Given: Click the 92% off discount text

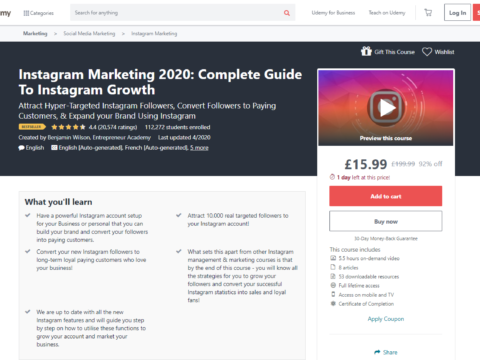Looking at the screenshot, I should click(x=430, y=164).
